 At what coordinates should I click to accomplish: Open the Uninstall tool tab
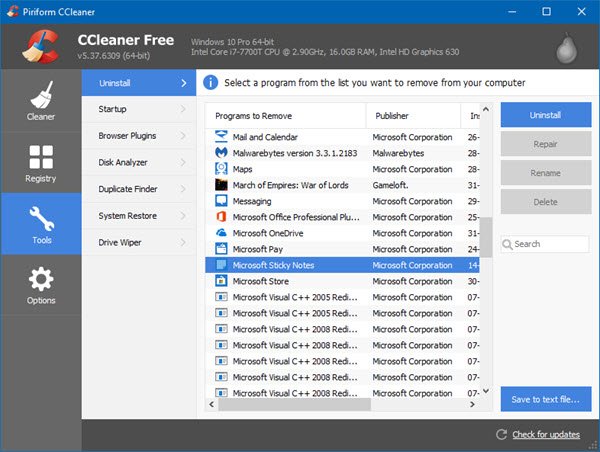tap(139, 83)
